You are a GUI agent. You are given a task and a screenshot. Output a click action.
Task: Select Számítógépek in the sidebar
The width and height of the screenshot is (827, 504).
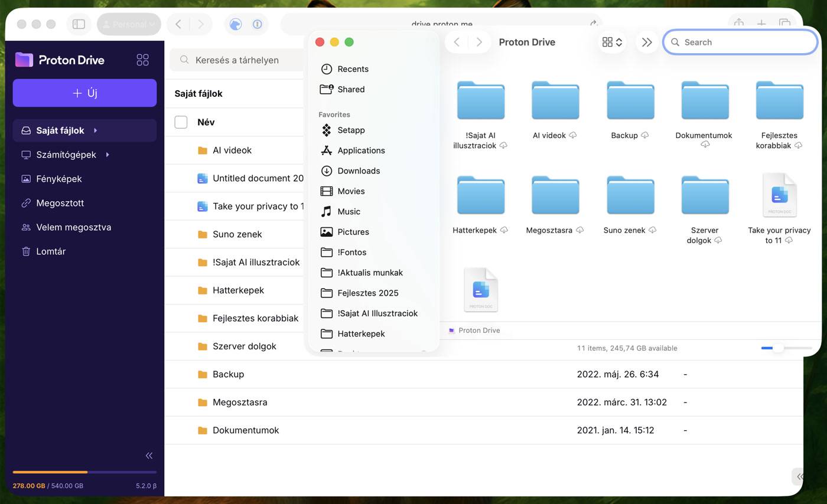[84, 155]
